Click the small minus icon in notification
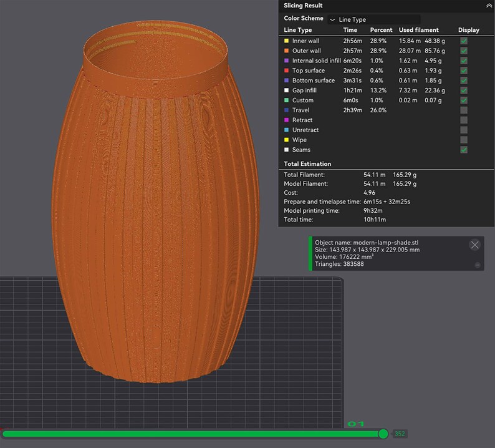495x448 pixels. coord(478,265)
